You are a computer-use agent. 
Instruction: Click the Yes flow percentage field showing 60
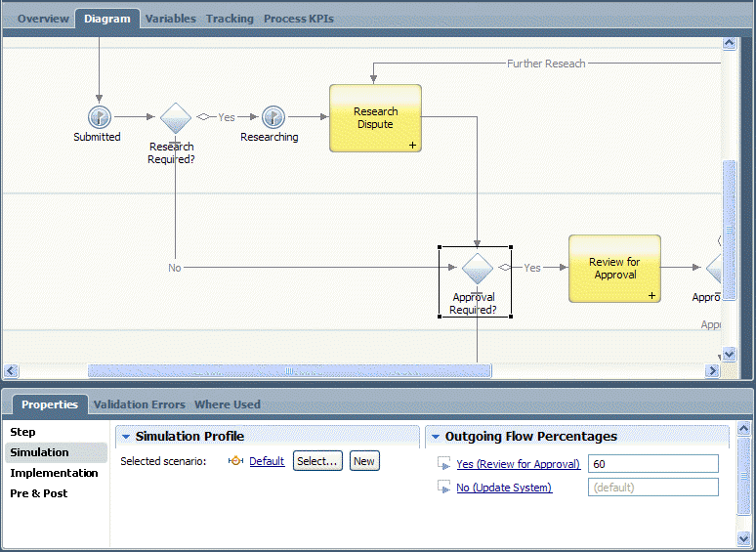pos(653,464)
